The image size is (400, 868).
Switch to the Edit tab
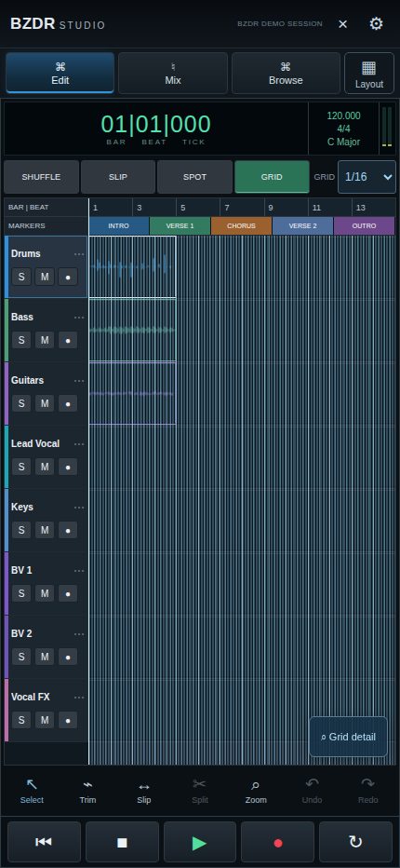click(60, 73)
